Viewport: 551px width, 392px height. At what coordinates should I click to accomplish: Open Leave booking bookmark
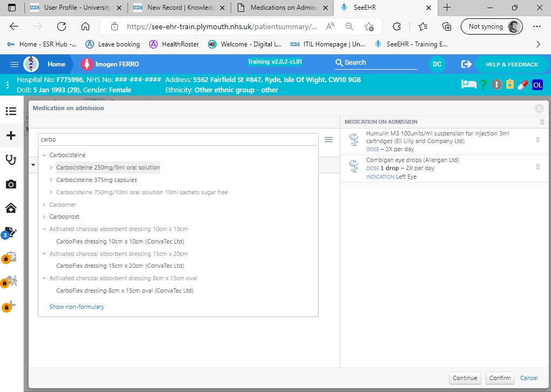tap(113, 44)
